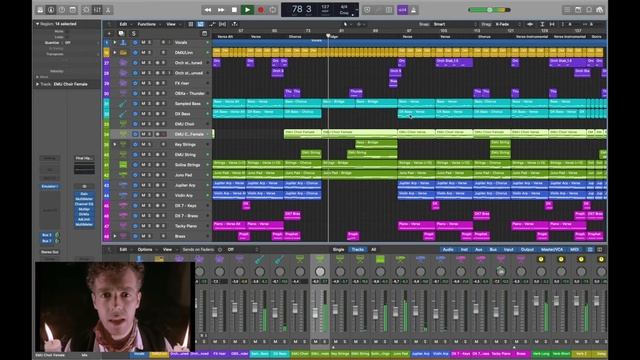Filter mixer by Audio channel strips
This screenshot has width=640, height=360.
coord(448,249)
